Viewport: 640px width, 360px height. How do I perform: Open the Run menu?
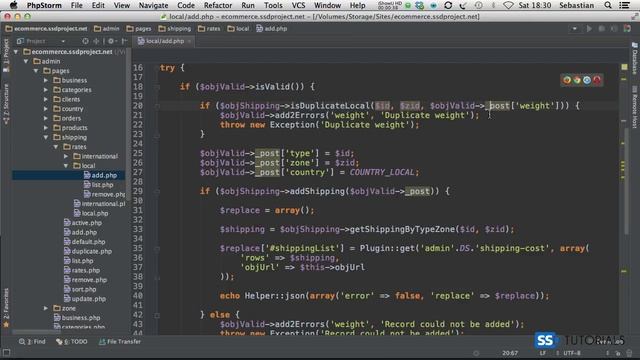(x=248, y=5)
